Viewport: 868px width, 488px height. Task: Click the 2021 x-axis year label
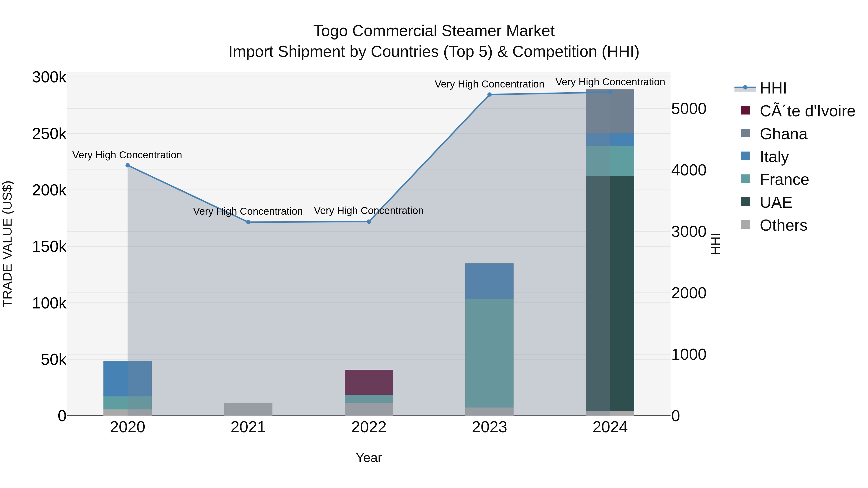[248, 427]
